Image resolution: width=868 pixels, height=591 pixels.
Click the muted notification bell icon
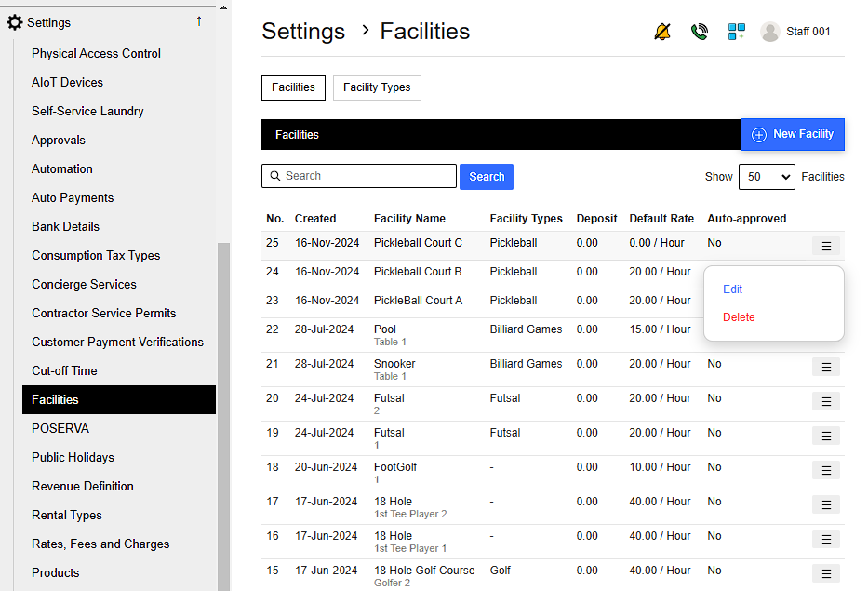[662, 32]
